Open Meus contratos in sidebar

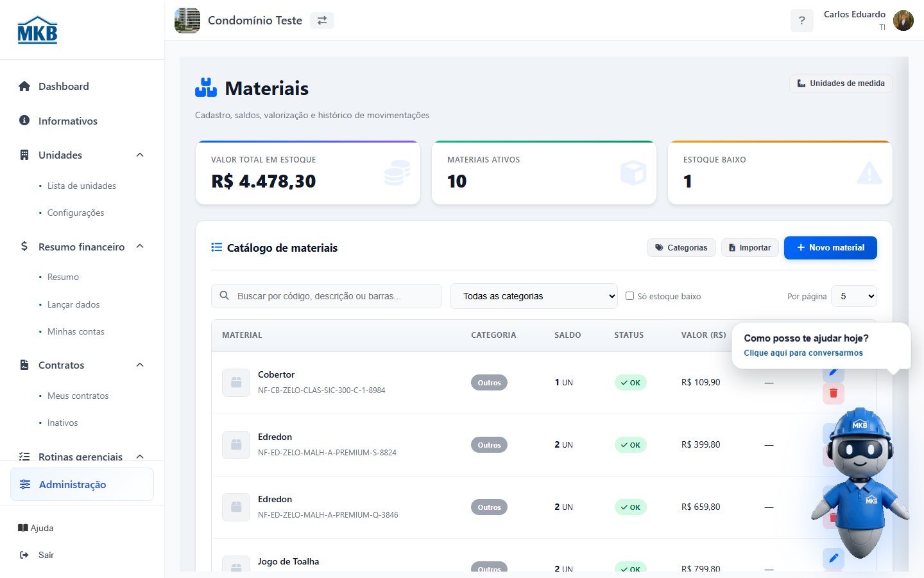pos(78,396)
